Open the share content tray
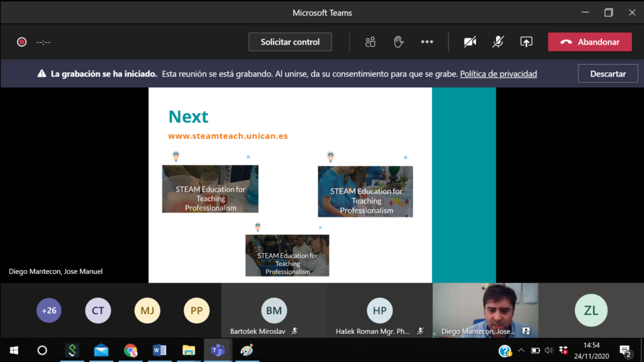The height and width of the screenshot is (362, 644). click(526, 42)
